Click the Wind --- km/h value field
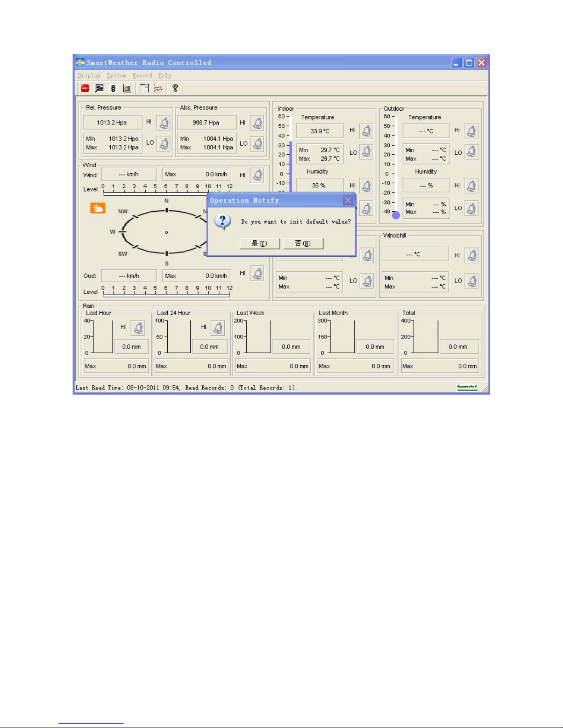563x728 pixels. pos(129,175)
